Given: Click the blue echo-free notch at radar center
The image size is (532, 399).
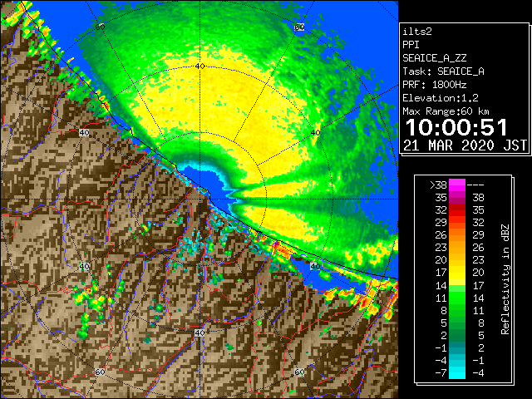Looking at the screenshot, I should [x=207, y=180].
